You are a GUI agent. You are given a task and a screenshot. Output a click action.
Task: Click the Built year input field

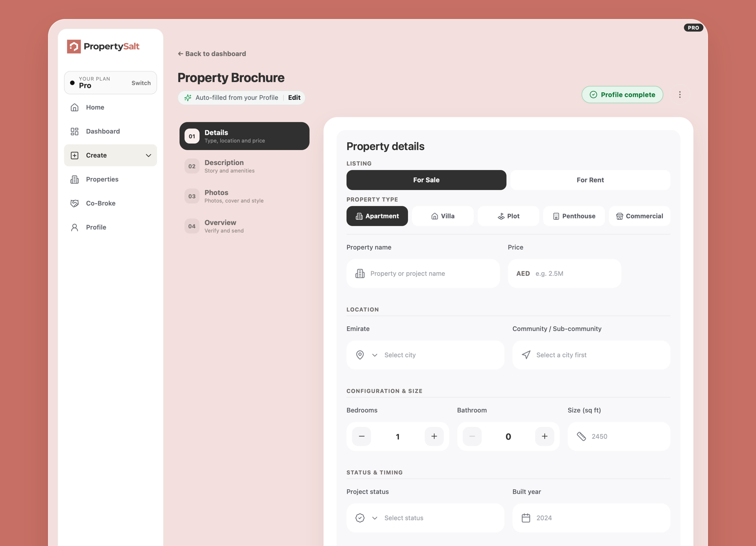coord(591,518)
